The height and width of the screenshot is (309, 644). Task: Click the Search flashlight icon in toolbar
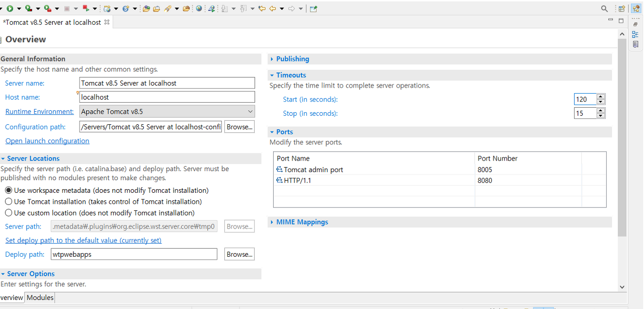click(x=168, y=9)
